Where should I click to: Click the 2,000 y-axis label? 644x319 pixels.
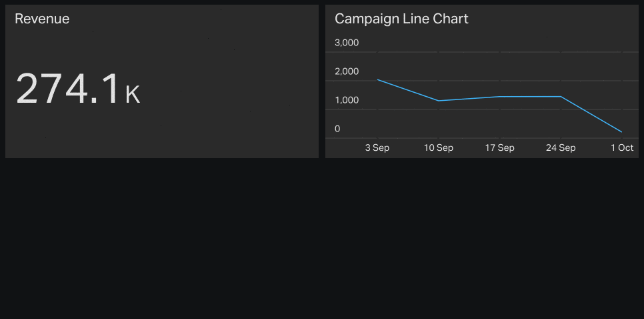tap(347, 71)
